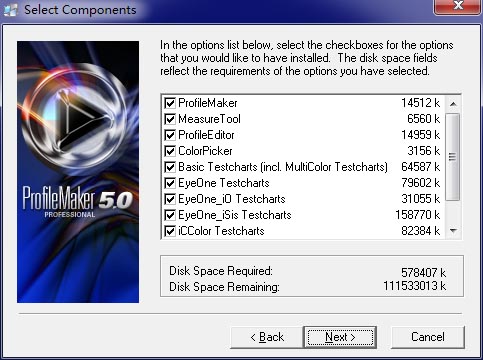Select 'Basic Testcharts (incl. MultiColor Testcharts)' label
Image resolution: width=483 pixels, height=360 pixels.
(283, 167)
